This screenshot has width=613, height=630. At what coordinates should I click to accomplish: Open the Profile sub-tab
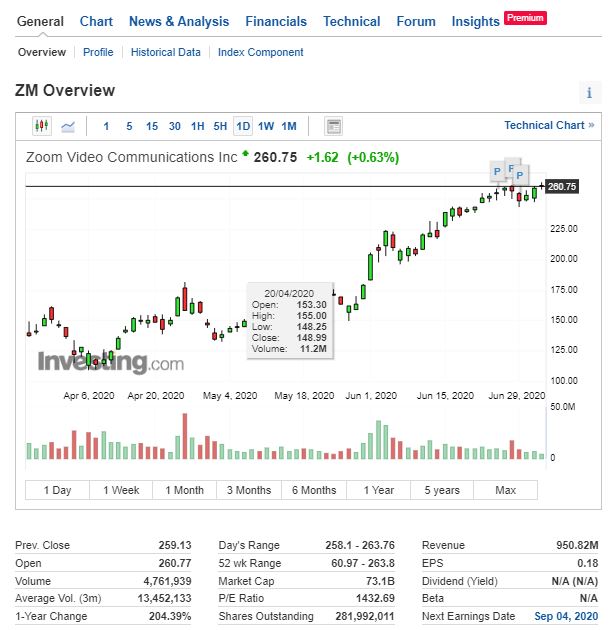(x=98, y=52)
